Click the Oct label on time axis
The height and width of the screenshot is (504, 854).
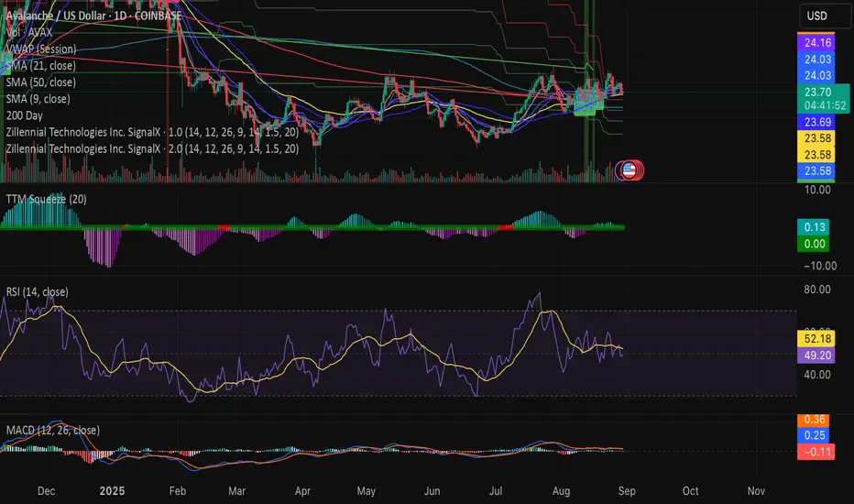click(691, 491)
